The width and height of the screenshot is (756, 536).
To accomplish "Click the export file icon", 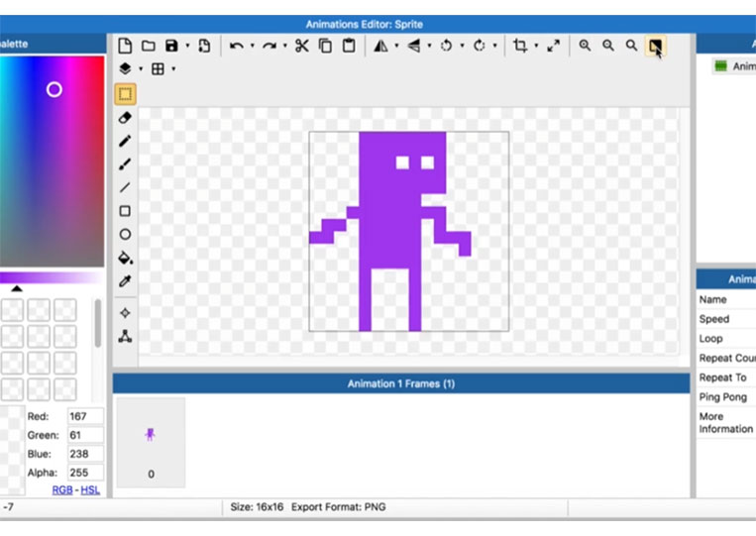I will tap(204, 46).
